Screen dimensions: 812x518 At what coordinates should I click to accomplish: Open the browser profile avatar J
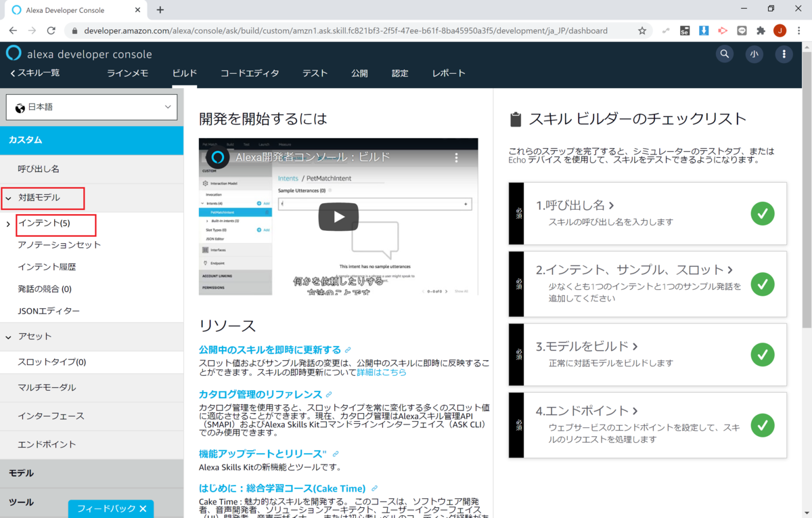tap(780, 30)
